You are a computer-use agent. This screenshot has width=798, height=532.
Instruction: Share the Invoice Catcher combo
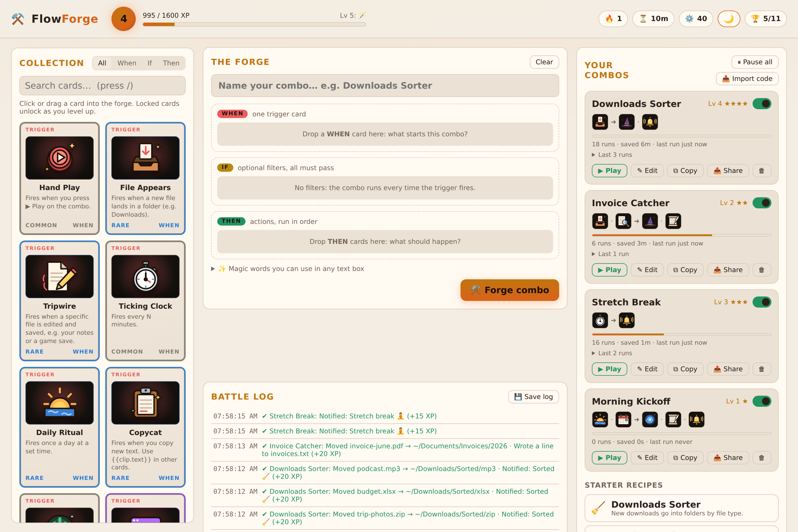pos(728,270)
